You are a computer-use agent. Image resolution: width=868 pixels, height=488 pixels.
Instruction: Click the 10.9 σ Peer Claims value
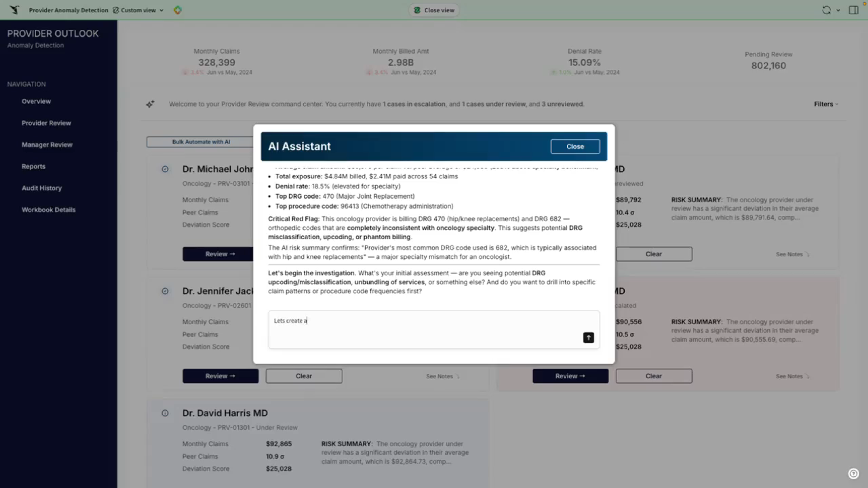click(275, 456)
